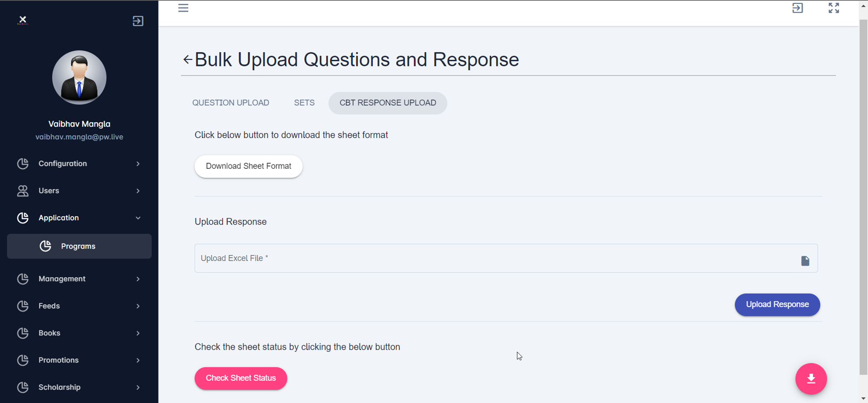This screenshot has height=403, width=868.
Task: Click the Upload Response button
Action: [777, 305]
